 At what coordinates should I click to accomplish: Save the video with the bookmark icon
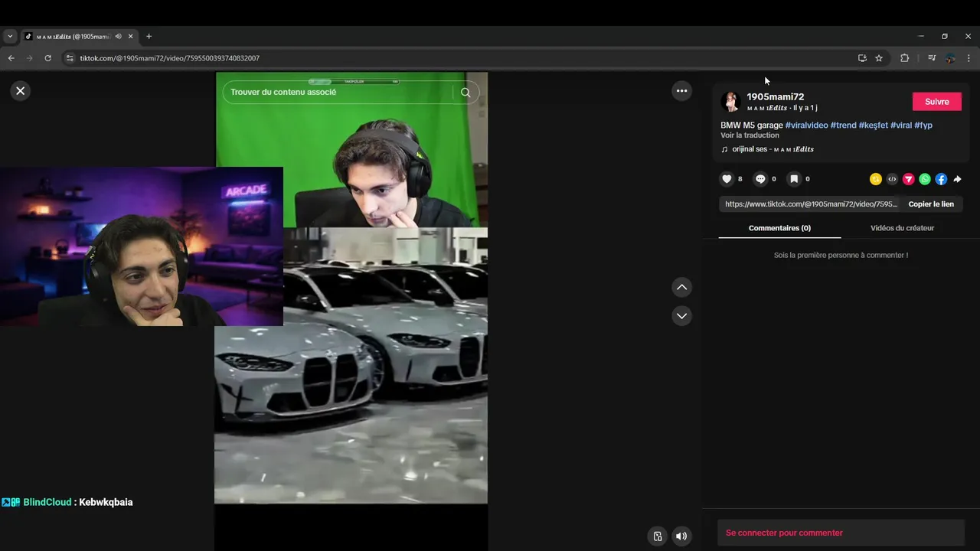coord(794,179)
